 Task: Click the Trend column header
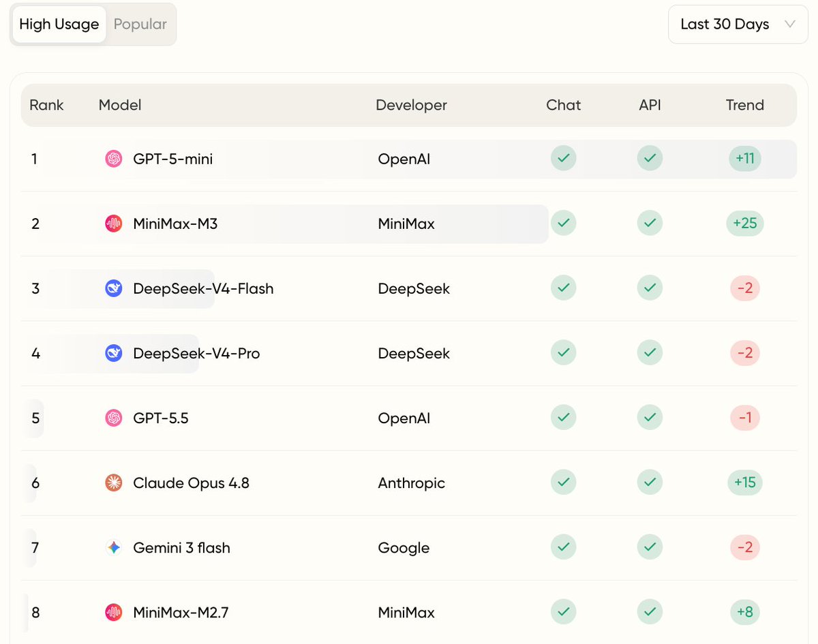[x=744, y=105]
